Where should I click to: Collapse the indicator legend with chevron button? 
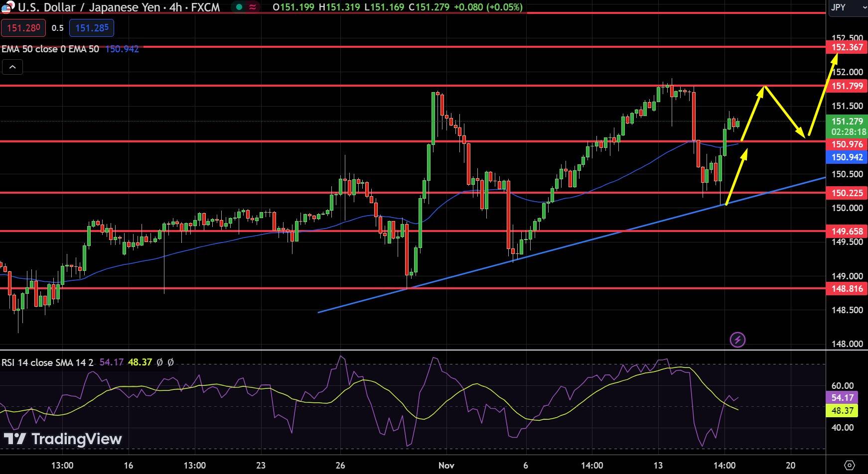[x=12, y=67]
